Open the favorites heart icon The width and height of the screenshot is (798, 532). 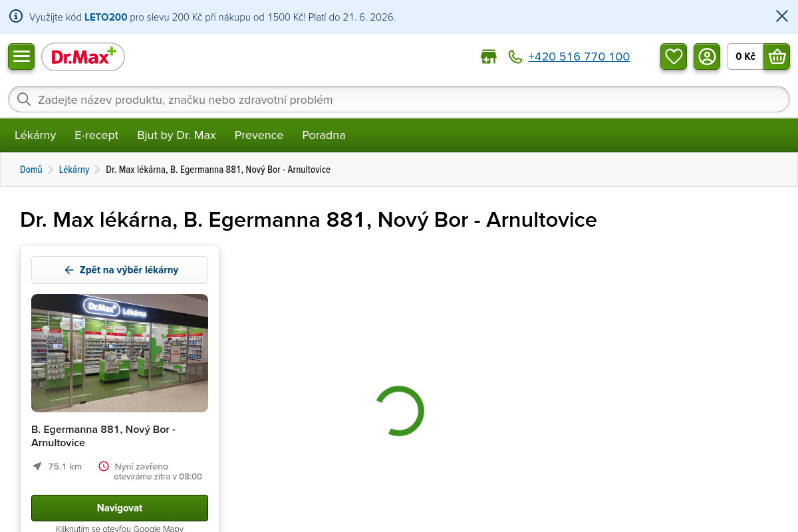tap(674, 57)
